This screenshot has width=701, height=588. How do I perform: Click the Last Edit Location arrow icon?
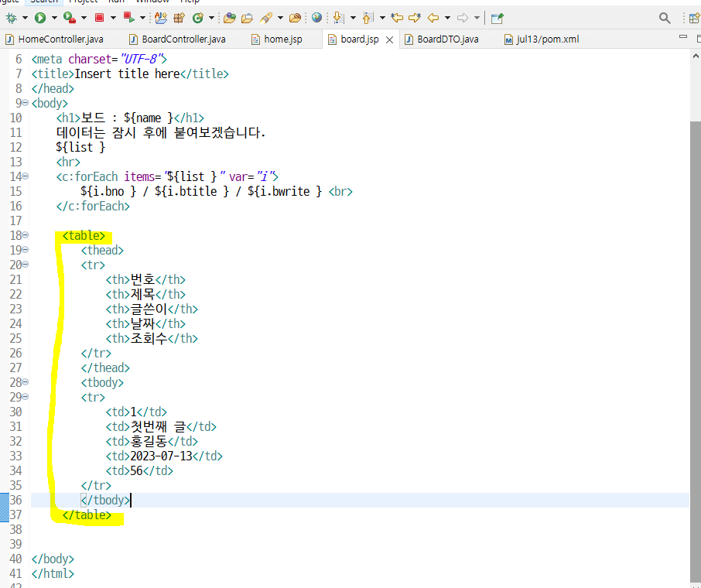click(397, 18)
